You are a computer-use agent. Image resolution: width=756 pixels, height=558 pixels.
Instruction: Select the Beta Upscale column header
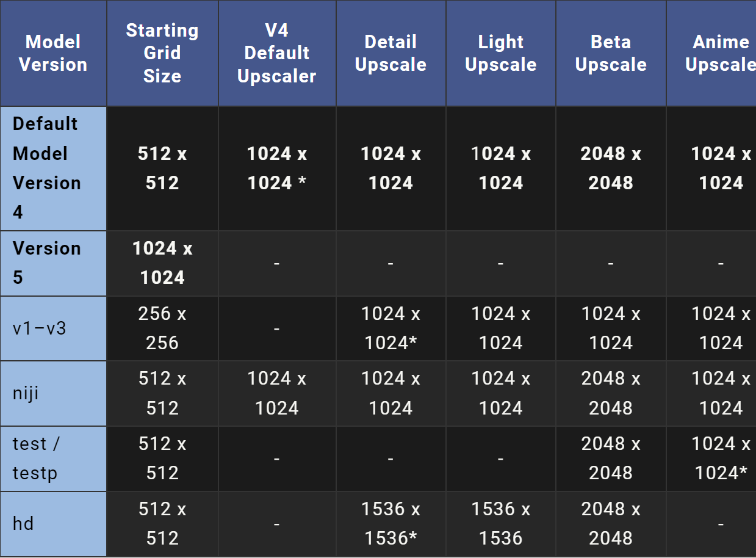pos(611,53)
